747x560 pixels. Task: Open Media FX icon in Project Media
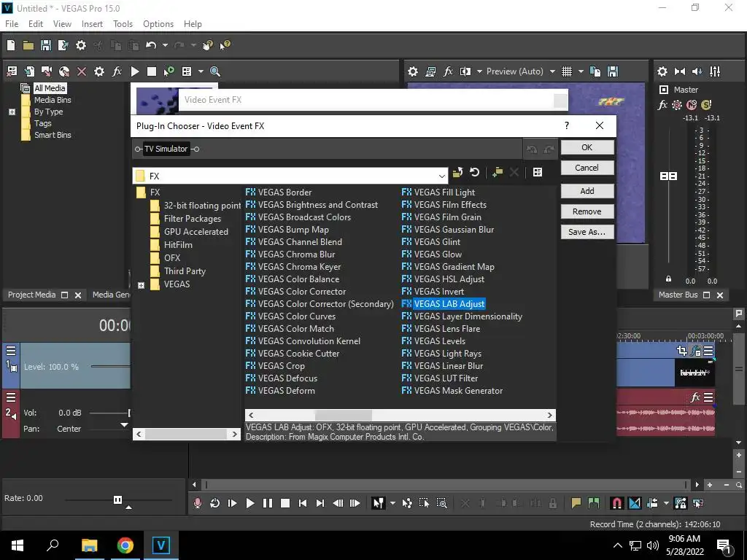117,71
